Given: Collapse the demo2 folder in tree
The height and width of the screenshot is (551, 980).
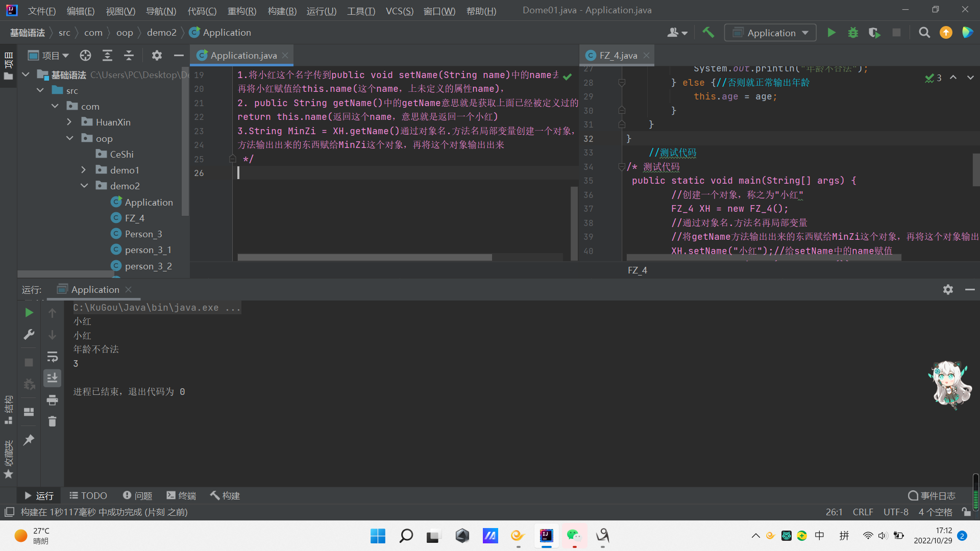Looking at the screenshot, I should click(x=84, y=186).
